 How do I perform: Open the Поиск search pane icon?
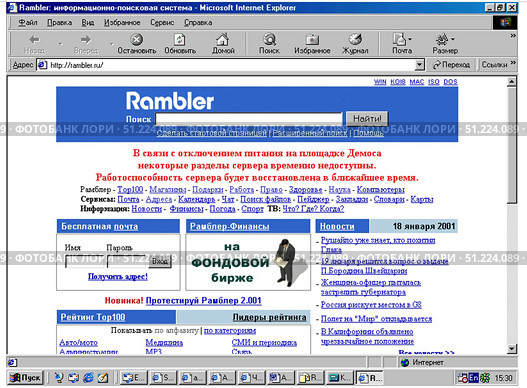pyautogui.click(x=269, y=44)
